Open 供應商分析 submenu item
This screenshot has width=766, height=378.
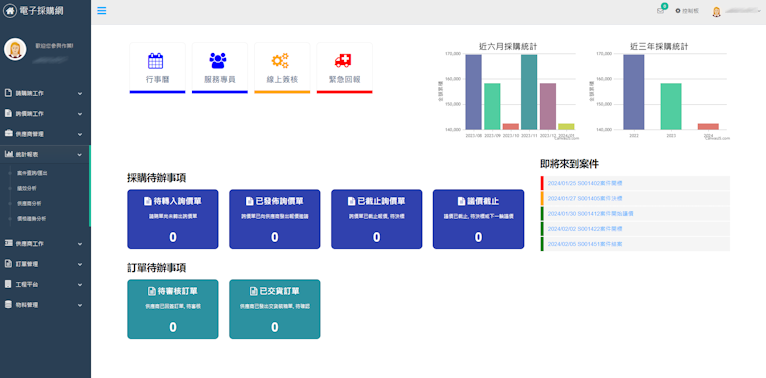pyautogui.click(x=29, y=203)
